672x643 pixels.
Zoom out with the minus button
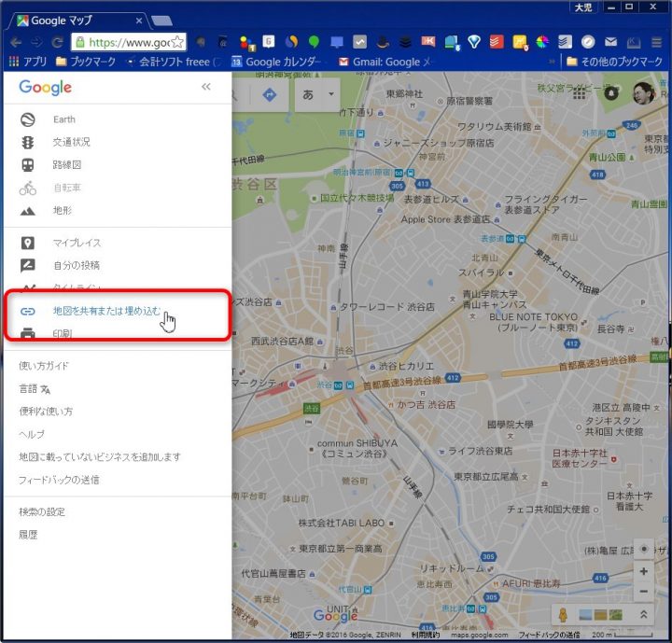click(644, 592)
